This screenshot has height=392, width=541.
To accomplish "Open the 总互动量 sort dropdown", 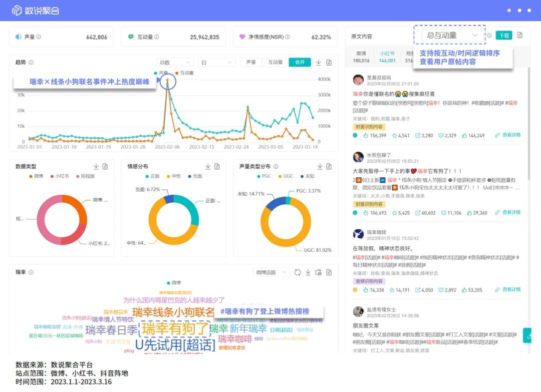I will (452, 35).
